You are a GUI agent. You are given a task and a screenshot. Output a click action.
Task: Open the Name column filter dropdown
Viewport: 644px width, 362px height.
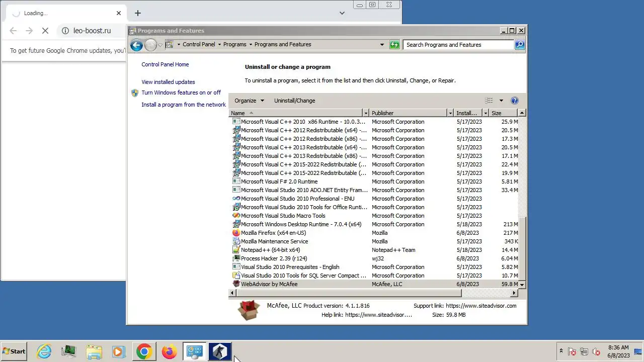[x=366, y=113]
